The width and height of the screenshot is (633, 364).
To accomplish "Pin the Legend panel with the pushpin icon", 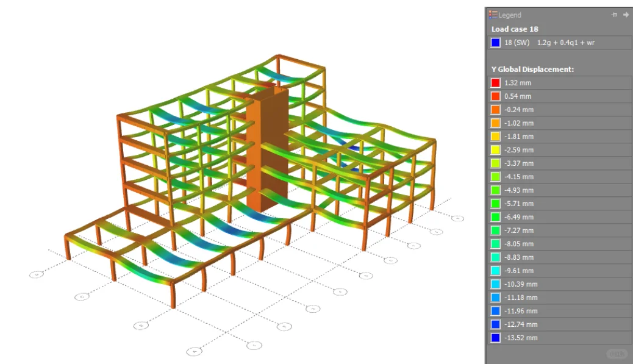I will click(615, 15).
